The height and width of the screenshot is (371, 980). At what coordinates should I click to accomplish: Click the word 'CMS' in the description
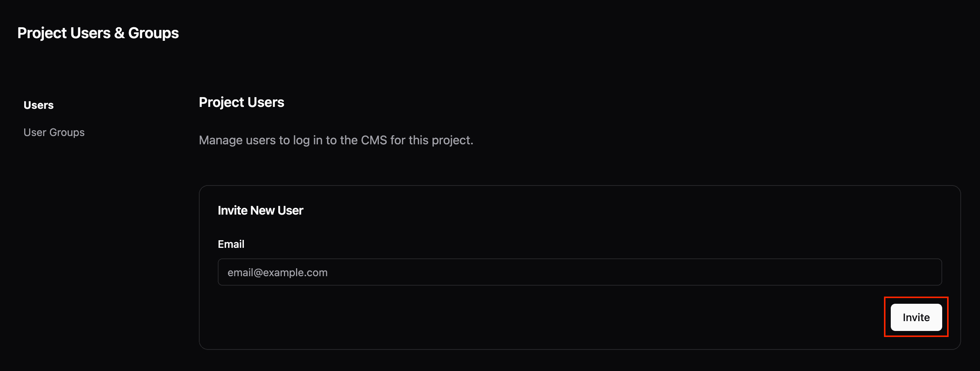pos(374,140)
